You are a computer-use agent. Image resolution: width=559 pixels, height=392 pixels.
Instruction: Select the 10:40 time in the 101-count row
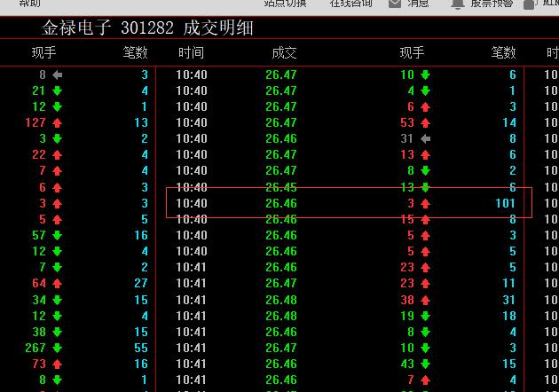192,203
